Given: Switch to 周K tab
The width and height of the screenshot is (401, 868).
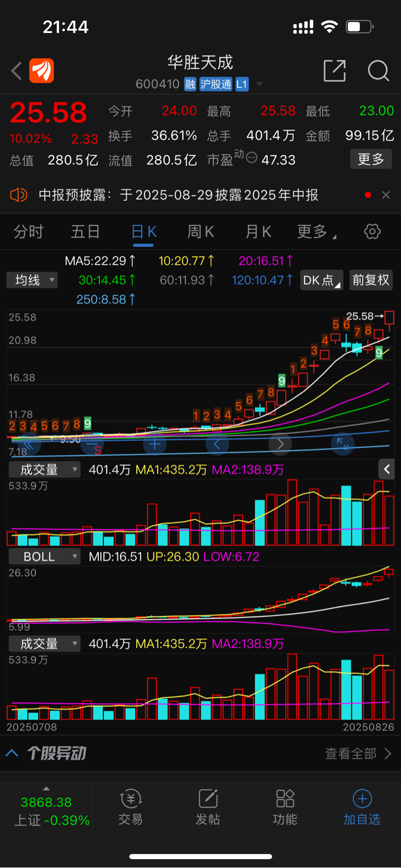Looking at the screenshot, I should [x=200, y=231].
